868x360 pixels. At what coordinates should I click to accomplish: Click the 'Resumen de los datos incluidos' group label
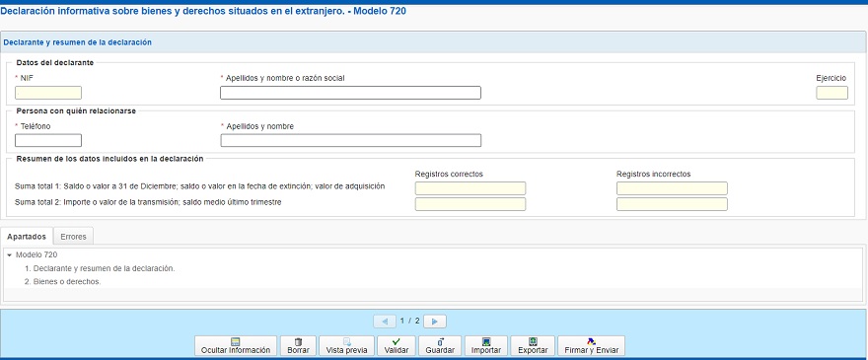point(109,159)
